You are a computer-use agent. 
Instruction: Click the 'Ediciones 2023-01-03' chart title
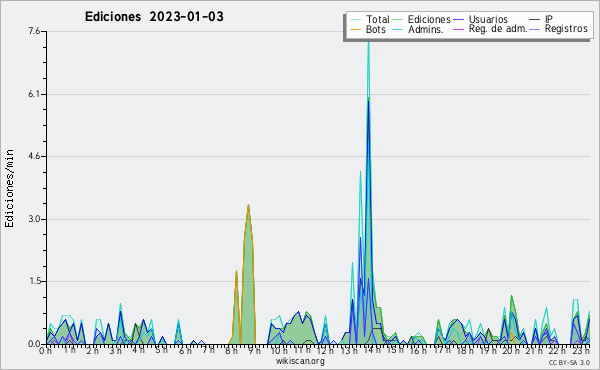pyautogui.click(x=154, y=17)
